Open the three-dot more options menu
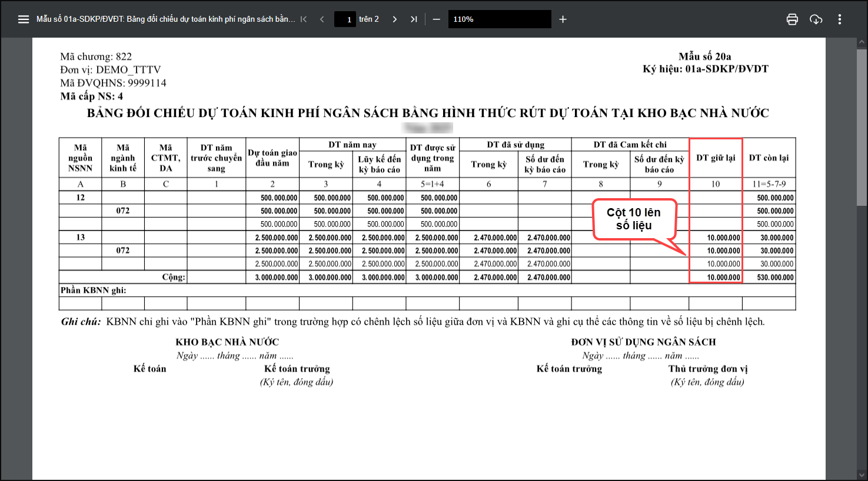868x481 pixels. tap(839, 19)
